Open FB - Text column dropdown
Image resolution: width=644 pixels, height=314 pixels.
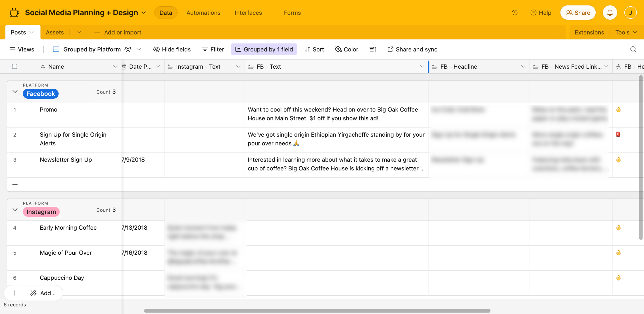point(422,66)
